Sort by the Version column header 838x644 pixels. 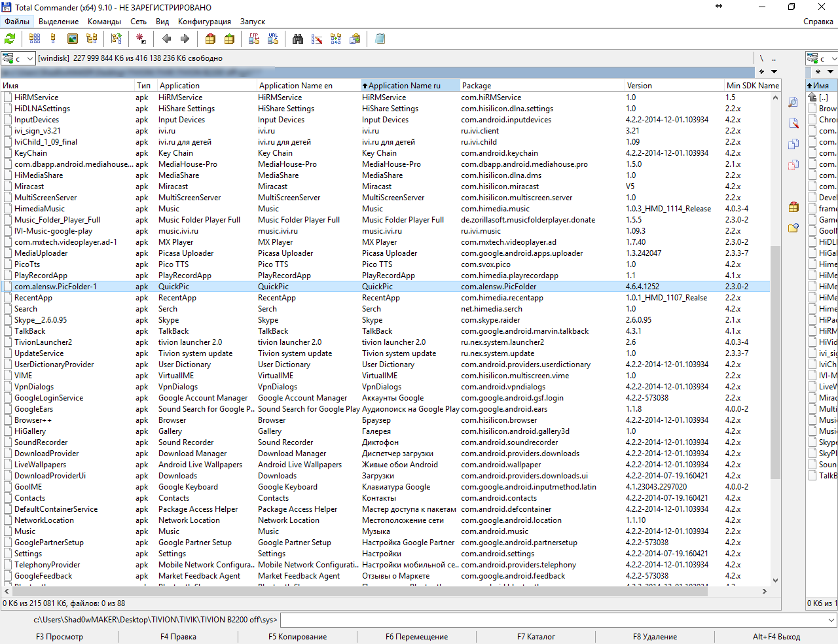point(674,86)
